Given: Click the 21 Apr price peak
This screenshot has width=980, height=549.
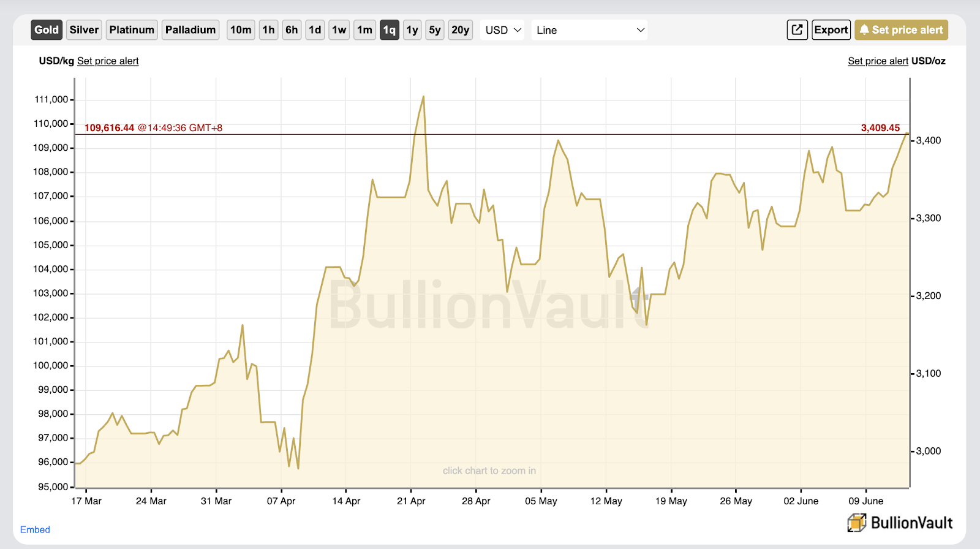Looking at the screenshot, I should click(423, 97).
